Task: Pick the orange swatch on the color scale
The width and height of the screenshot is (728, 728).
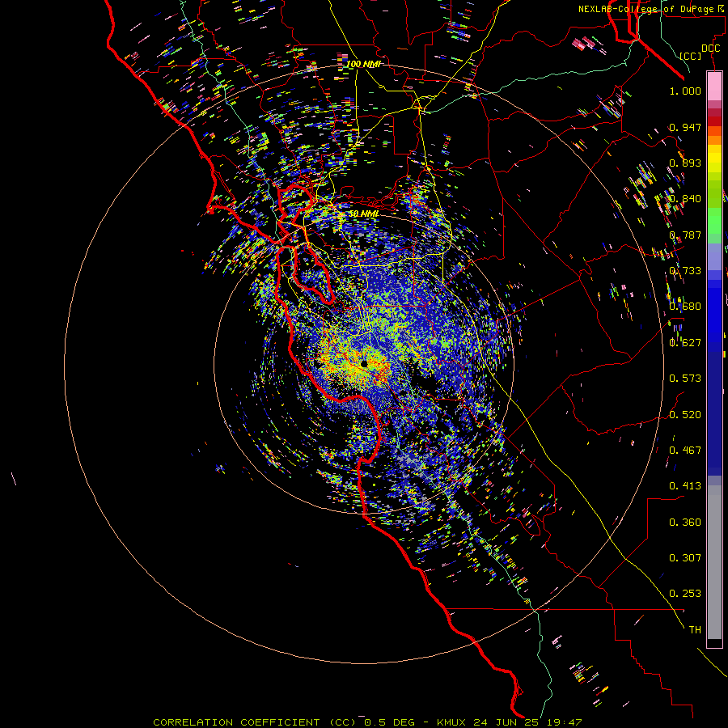Action: point(714,140)
